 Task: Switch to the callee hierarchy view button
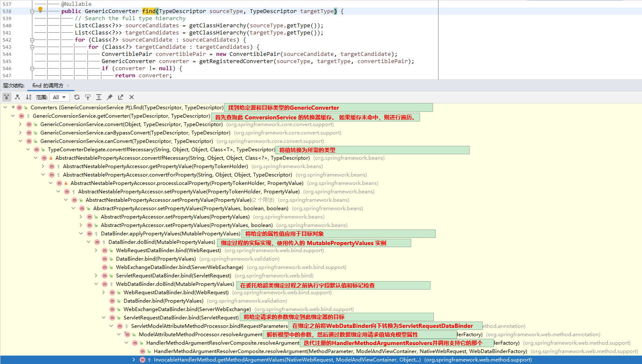[18, 97]
